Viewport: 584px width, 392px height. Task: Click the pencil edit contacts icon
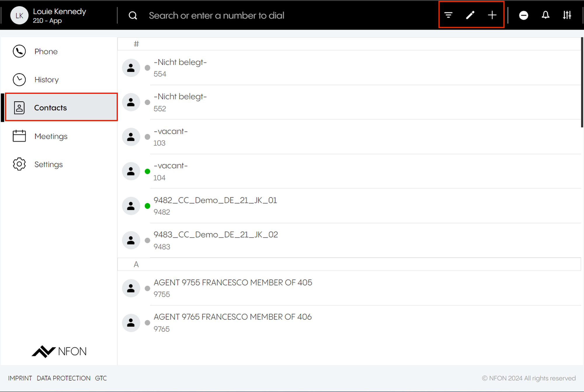pyautogui.click(x=470, y=15)
